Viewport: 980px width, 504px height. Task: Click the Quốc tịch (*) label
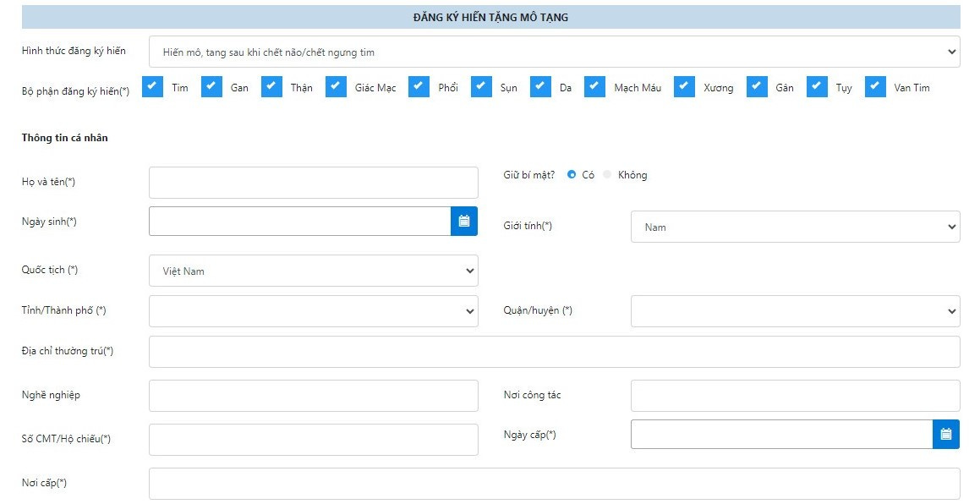(x=50, y=270)
